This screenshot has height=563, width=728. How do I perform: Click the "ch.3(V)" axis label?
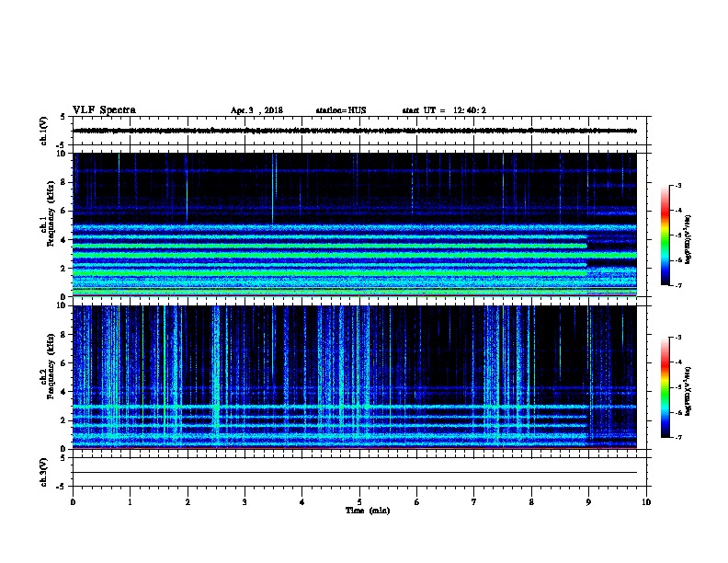(43, 472)
